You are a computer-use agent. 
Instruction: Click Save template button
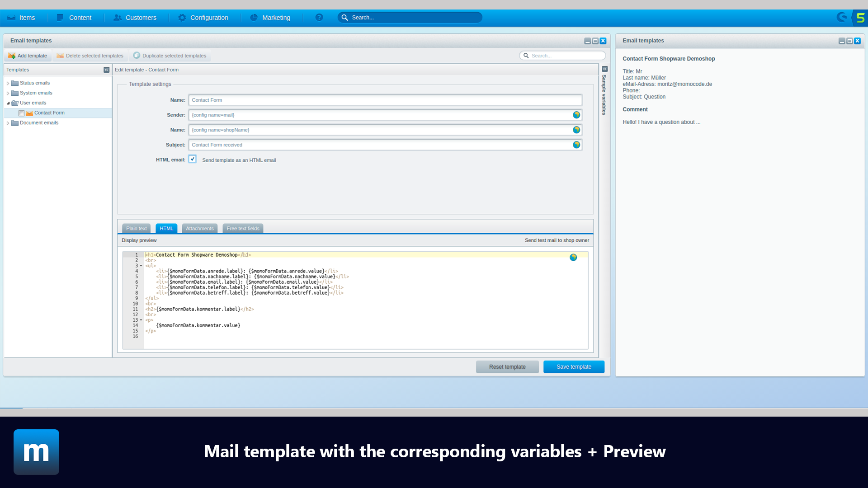tap(574, 367)
